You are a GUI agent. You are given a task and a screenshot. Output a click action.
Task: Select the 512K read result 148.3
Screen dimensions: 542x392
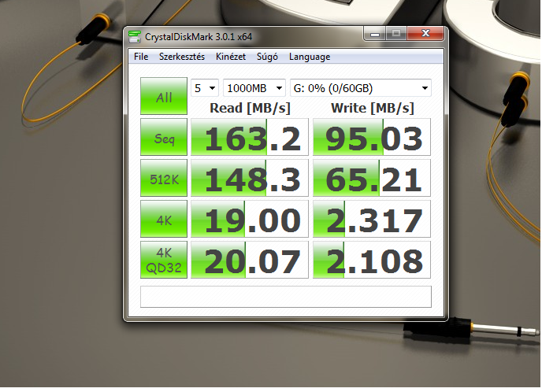[x=250, y=178]
